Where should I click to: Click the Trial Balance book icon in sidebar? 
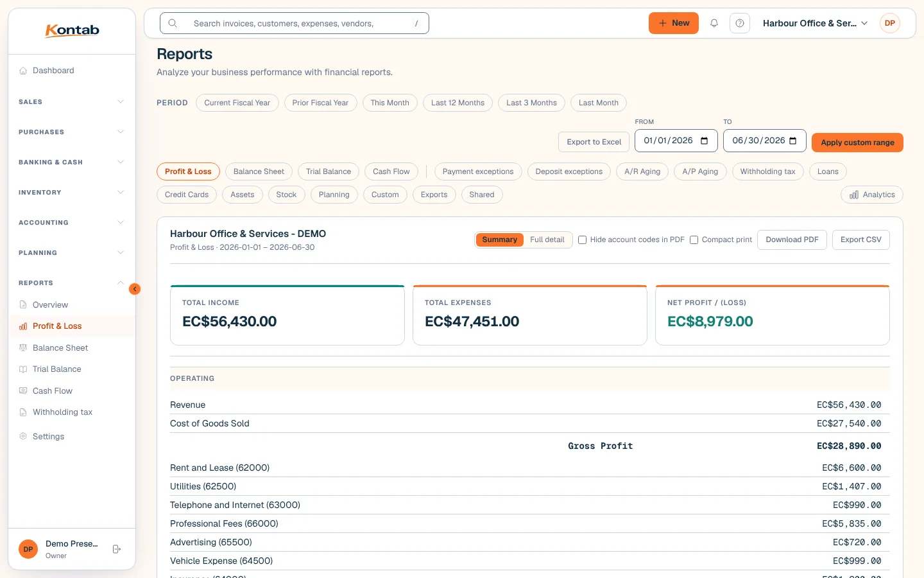coord(23,369)
